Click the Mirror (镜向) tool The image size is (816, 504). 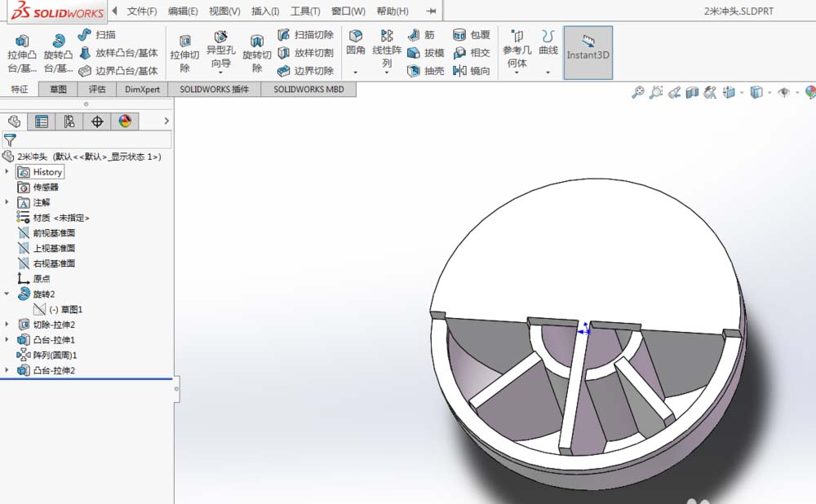[x=472, y=71]
